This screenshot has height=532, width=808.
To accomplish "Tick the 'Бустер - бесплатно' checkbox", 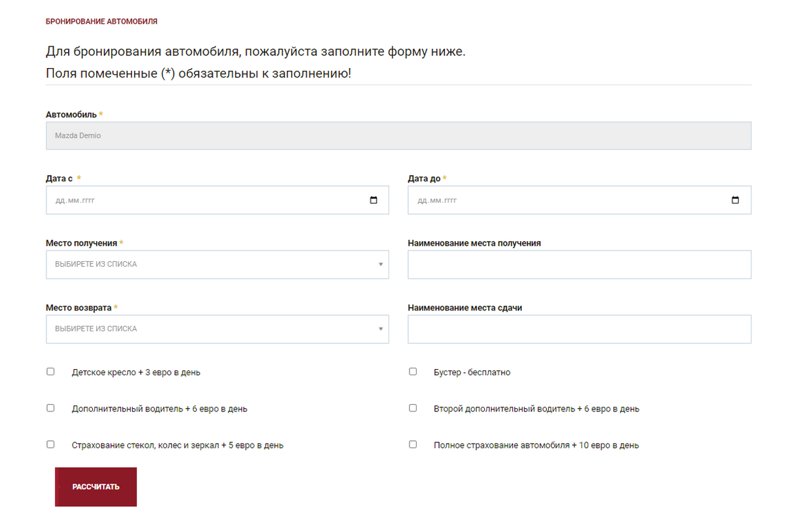I will click(413, 372).
